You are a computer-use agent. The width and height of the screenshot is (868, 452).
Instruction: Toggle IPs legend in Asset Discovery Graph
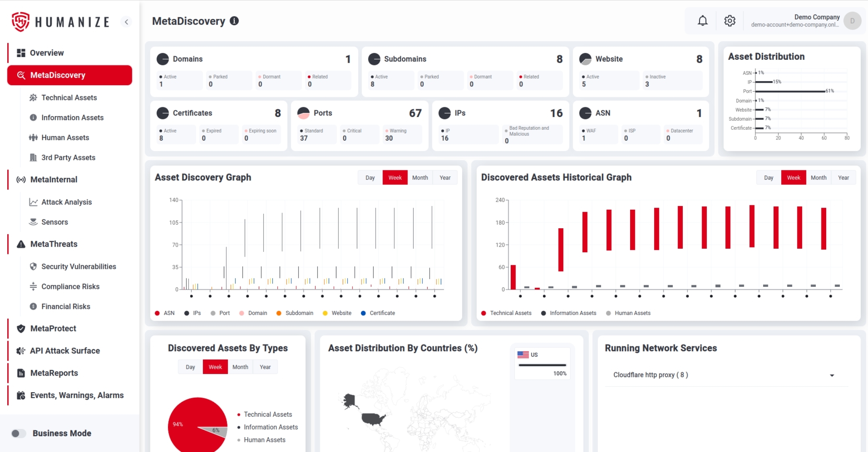pyautogui.click(x=192, y=313)
